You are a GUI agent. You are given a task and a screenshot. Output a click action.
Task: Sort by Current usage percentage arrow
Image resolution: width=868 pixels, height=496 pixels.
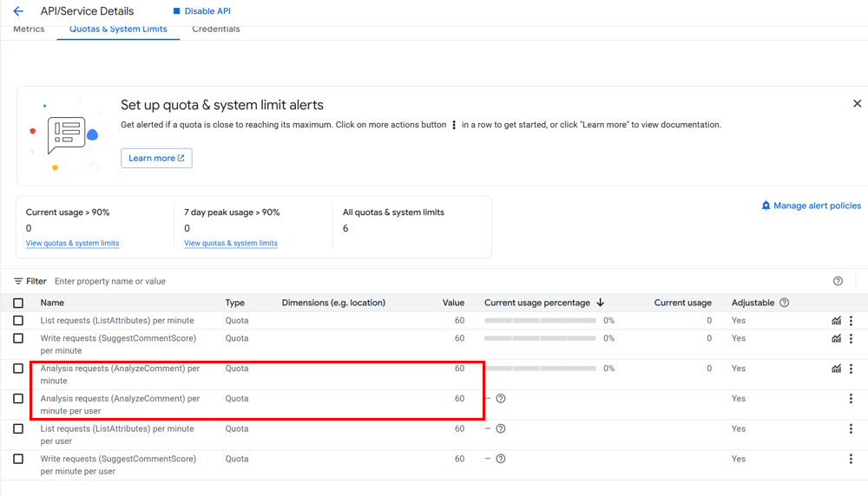click(600, 303)
